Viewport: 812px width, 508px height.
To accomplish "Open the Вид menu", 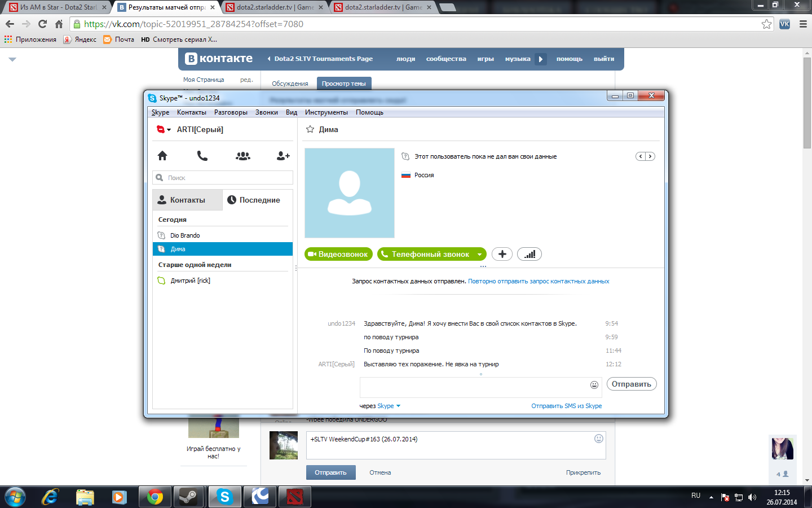I will tap(292, 112).
